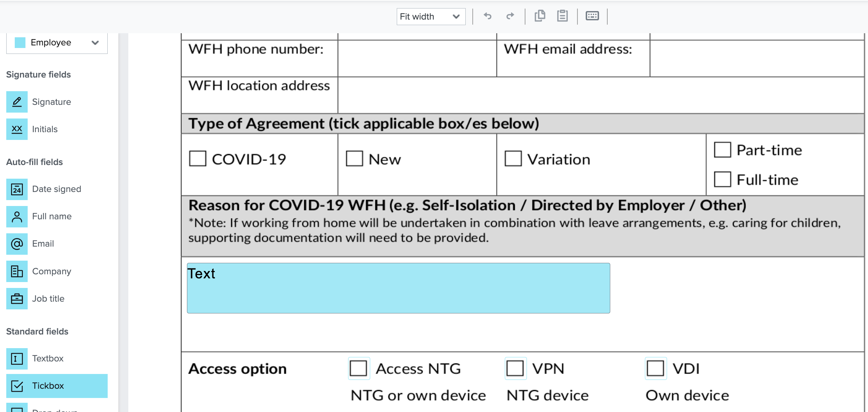
Task: Click the undo arrow in the toolbar
Action: pos(487,16)
